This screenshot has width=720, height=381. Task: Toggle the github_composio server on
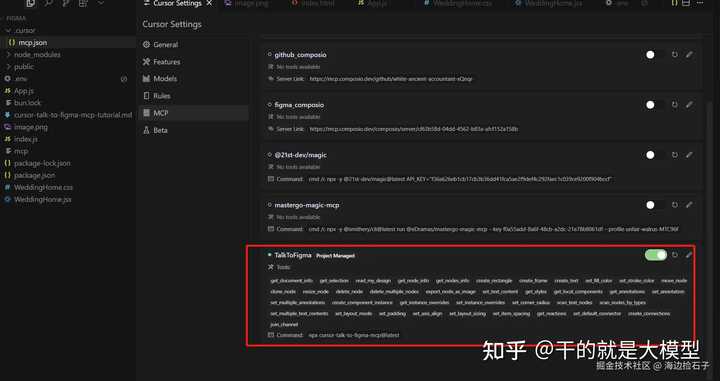coord(655,55)
